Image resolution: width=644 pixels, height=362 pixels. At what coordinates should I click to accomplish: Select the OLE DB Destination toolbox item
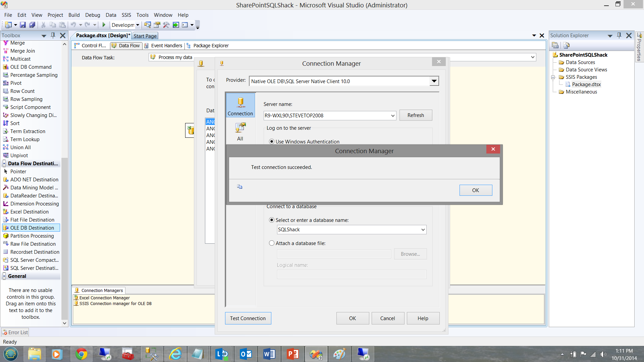tap(32, 228)
